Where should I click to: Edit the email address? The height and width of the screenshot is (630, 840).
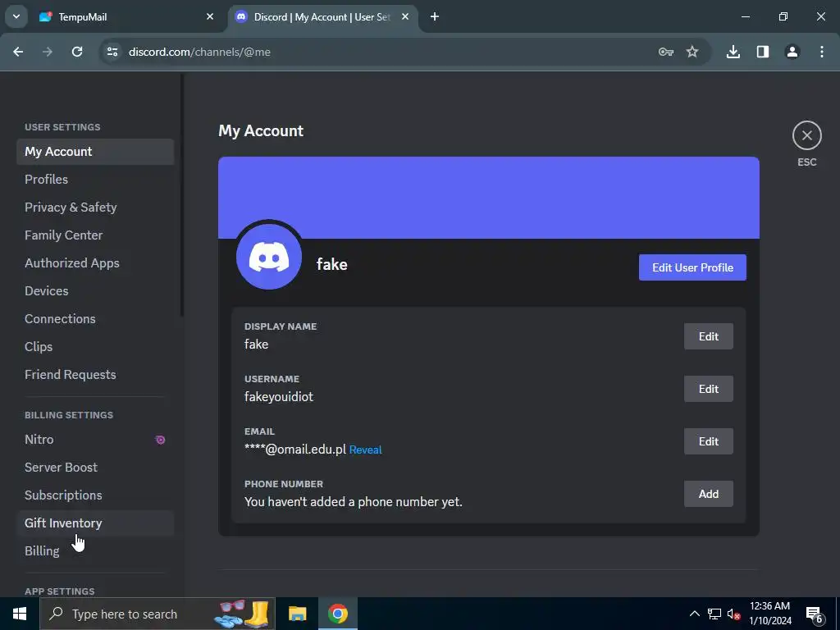point(708,441)
